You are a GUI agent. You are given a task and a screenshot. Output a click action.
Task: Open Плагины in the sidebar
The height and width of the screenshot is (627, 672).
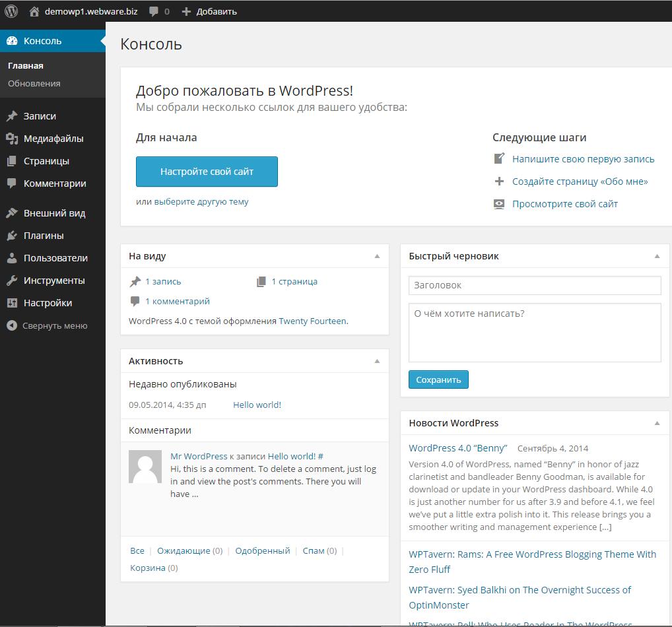point(44,236)
